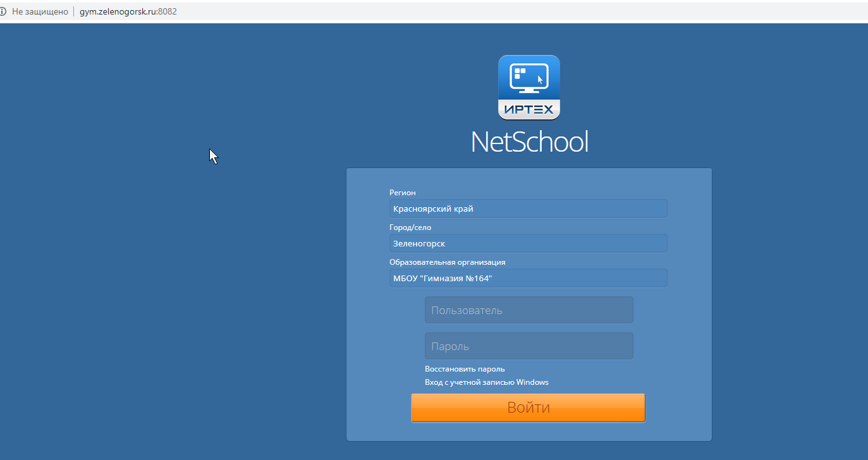Open the Образовательная организация dropdown
Viewport: 868px width, 460px height.
click(x=529, y=278)
